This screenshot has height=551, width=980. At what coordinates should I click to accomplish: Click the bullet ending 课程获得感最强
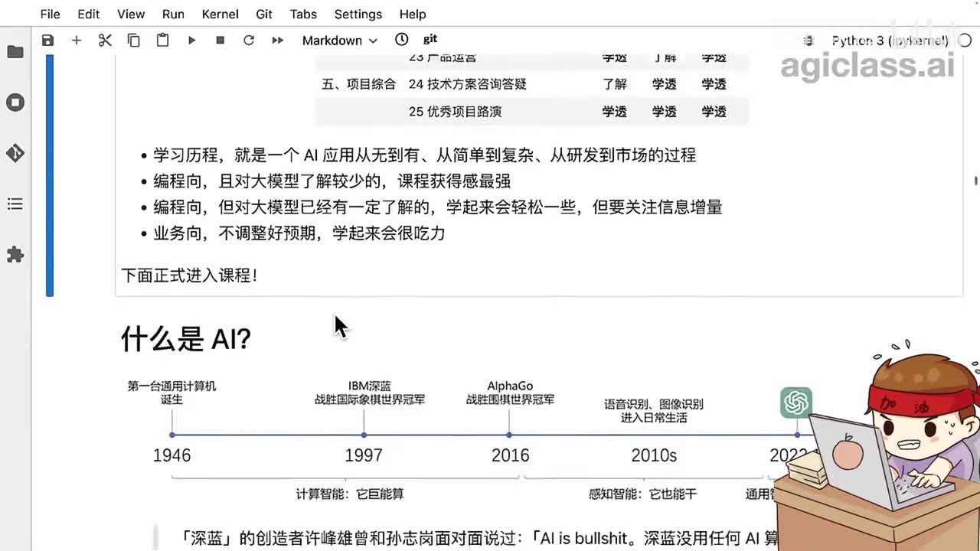(x=332, y=181)
